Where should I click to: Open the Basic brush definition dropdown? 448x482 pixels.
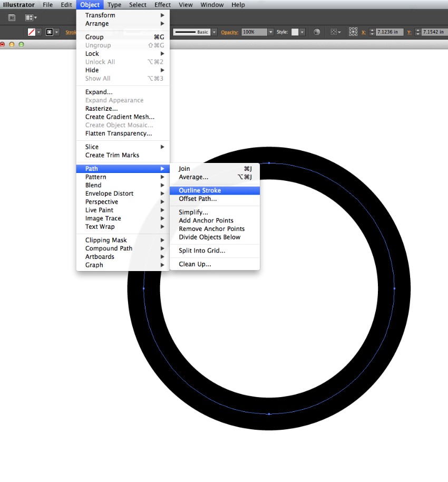pyautogui.click(x=215, y=32)
